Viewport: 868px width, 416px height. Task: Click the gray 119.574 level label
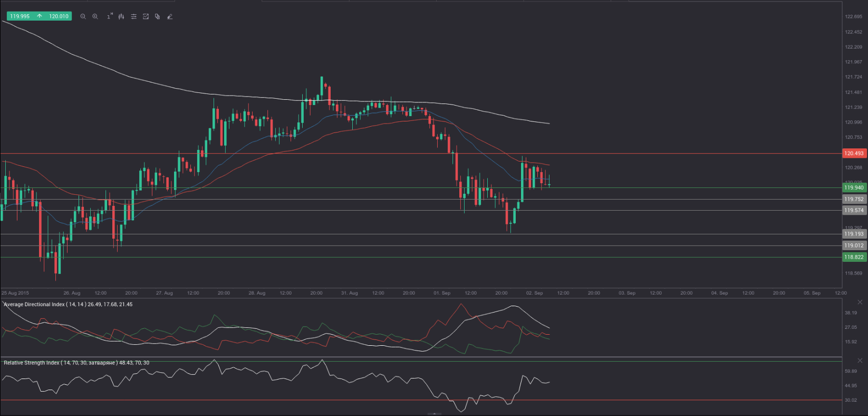pos(854,210)
